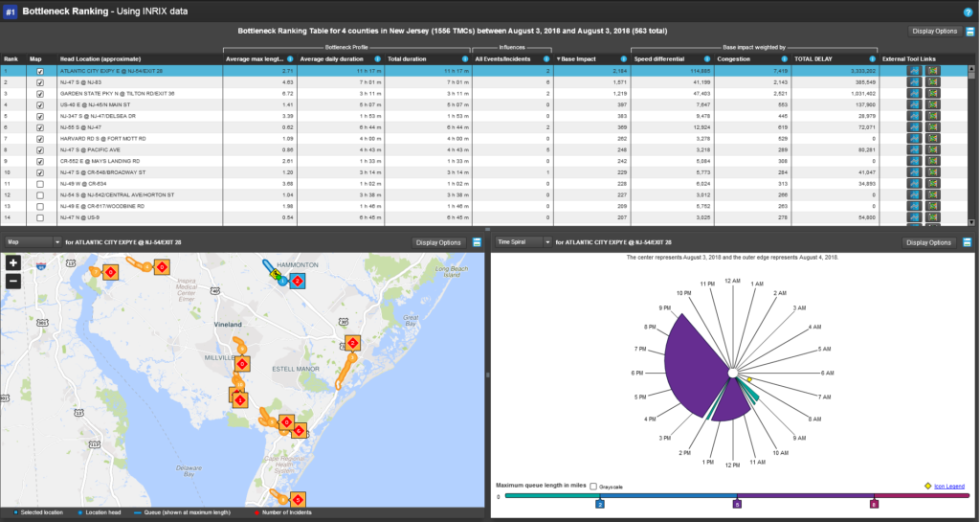Click the incident marker near Hammonton
The image size is (980, 522).
(298, 281)
